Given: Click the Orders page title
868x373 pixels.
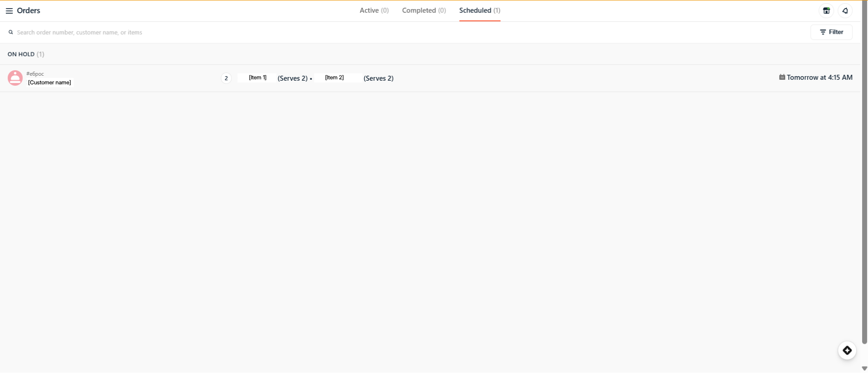Looking at the screenshot, I should pos(29,10).
